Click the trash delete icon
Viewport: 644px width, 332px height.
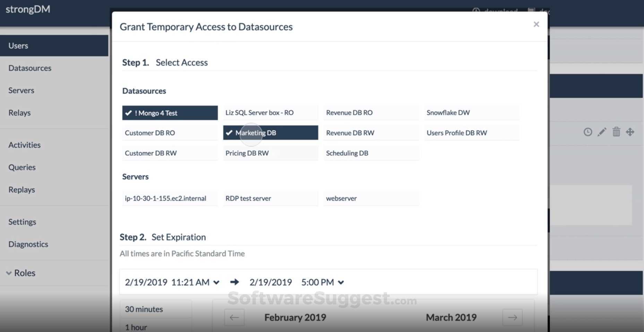click(616, 132)
